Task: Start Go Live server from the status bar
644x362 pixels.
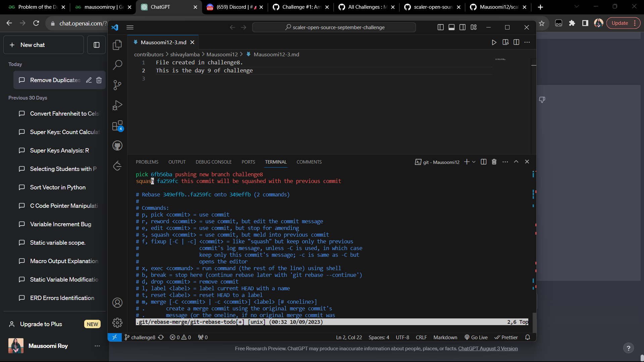Action: point(476,337)
